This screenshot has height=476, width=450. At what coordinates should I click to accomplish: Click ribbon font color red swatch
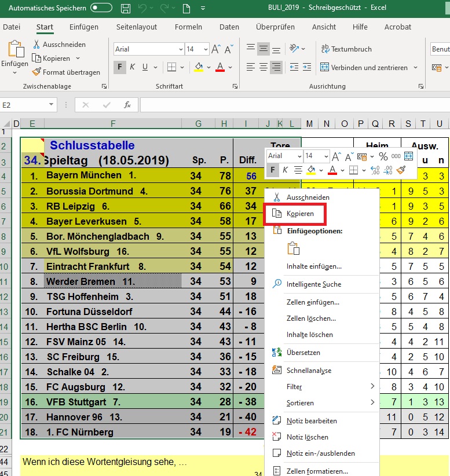click(220, 67)
